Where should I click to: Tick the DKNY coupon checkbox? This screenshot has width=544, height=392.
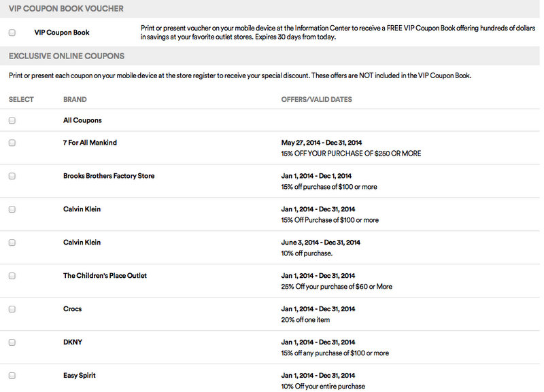pos(12,342)
